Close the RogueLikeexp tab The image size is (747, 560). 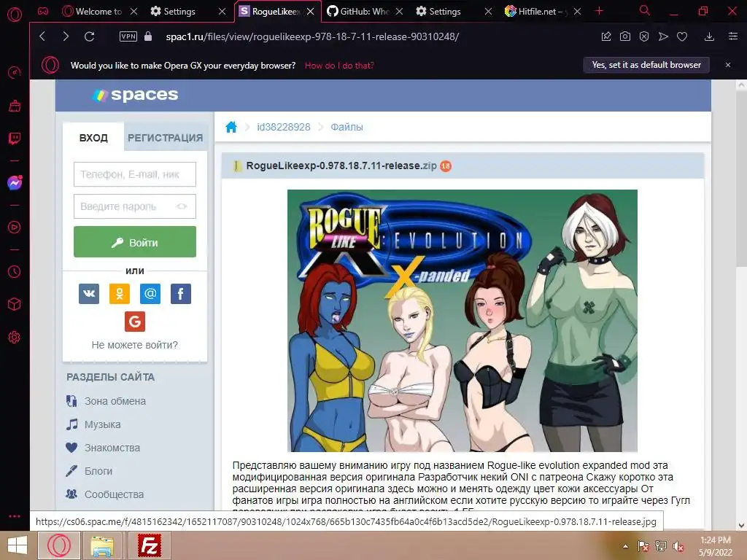pos(311,12)
